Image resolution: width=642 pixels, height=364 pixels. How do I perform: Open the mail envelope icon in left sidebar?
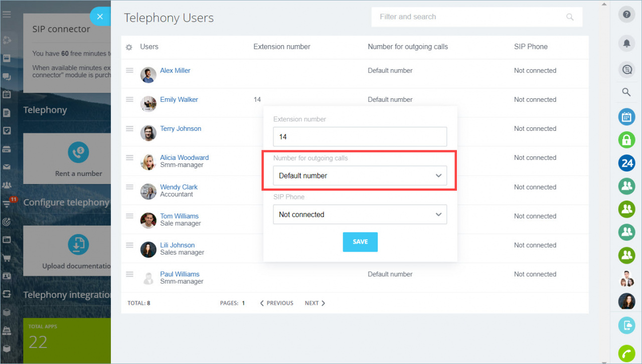(7, 166)
